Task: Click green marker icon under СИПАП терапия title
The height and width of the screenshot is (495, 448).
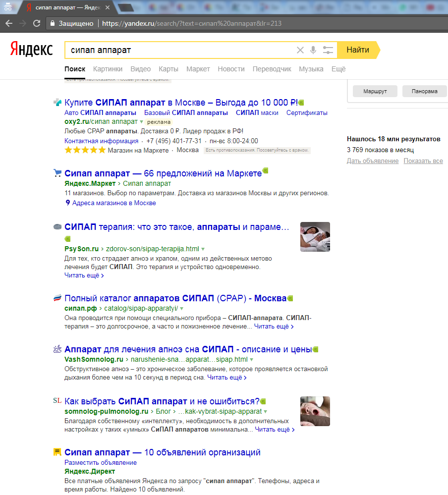Action: tap(67, 239)
